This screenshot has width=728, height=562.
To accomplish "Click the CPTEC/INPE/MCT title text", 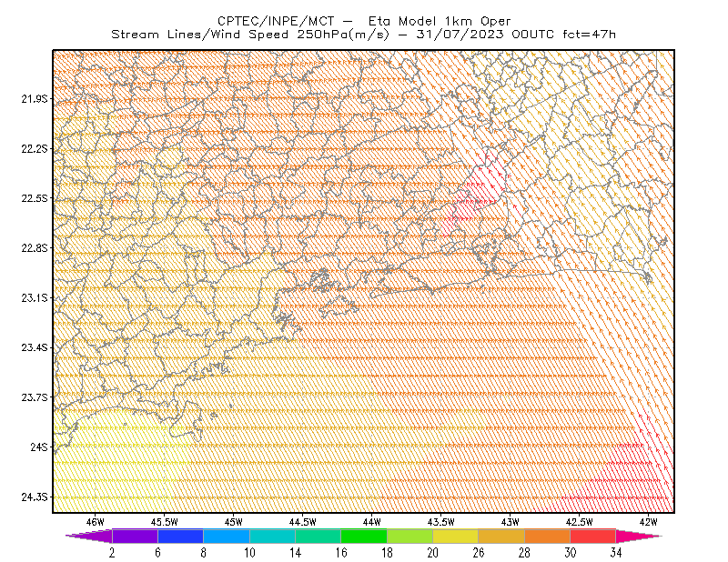I will [x=276, y=21].
